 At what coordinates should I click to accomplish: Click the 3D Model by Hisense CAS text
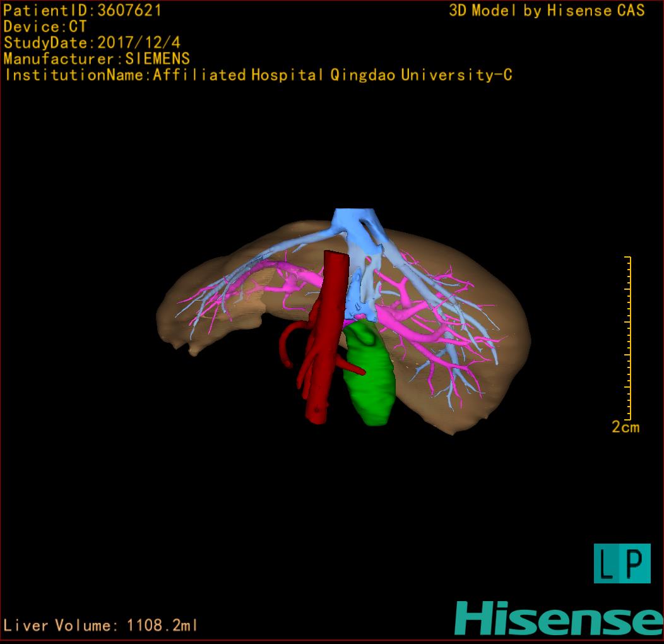547,11
